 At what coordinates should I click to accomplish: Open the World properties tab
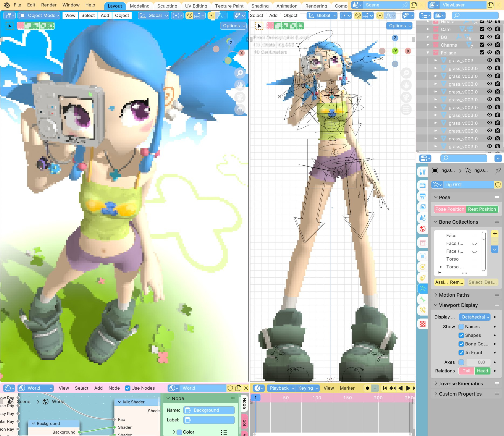422,229
